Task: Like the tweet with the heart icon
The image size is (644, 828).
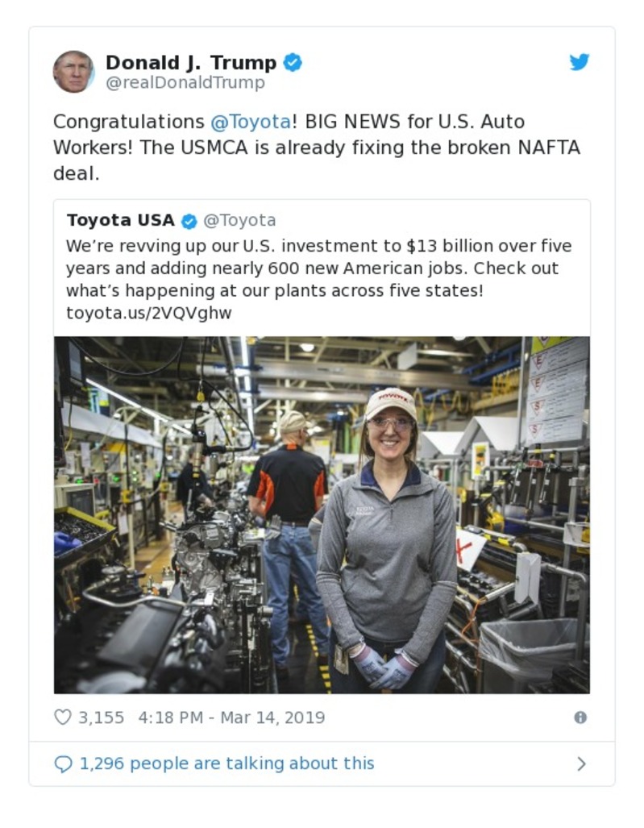Action: (62, 717)
